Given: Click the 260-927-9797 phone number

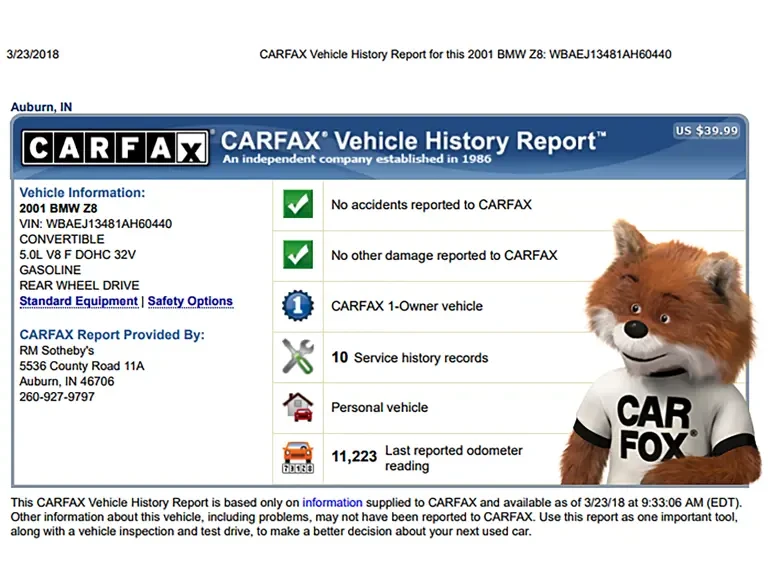Looking at the screenshot, I should [57, 397].
